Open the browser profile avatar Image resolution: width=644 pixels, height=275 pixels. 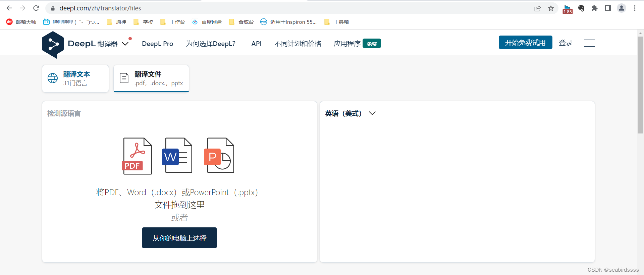click(622, 8)
